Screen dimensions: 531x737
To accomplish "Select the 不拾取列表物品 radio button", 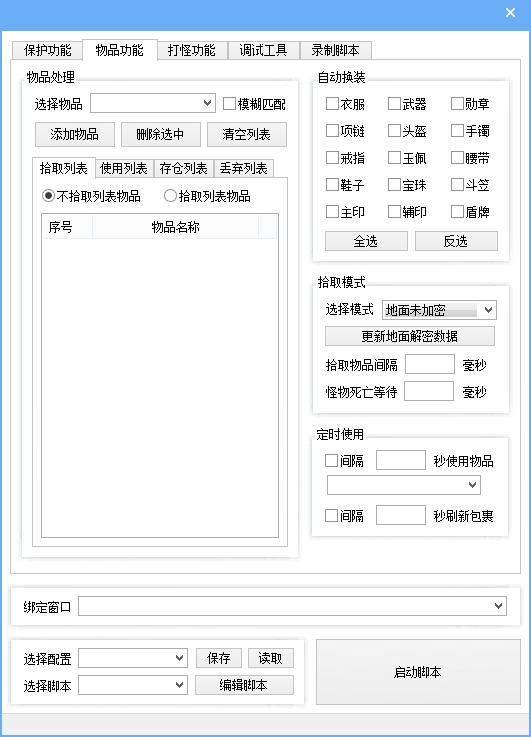I will pyautogui.click(x=48, y=196).
